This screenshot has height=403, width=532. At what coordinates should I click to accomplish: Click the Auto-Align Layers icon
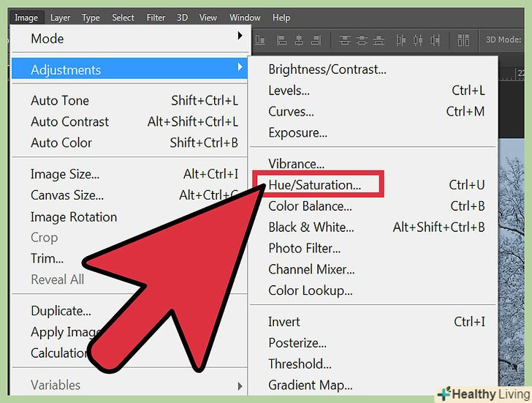[463, 40]
